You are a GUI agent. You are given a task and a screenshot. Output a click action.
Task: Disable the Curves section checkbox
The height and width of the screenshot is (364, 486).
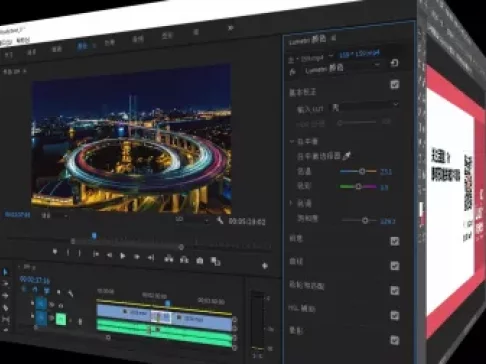pyautogui.click(x=395, y=266)
